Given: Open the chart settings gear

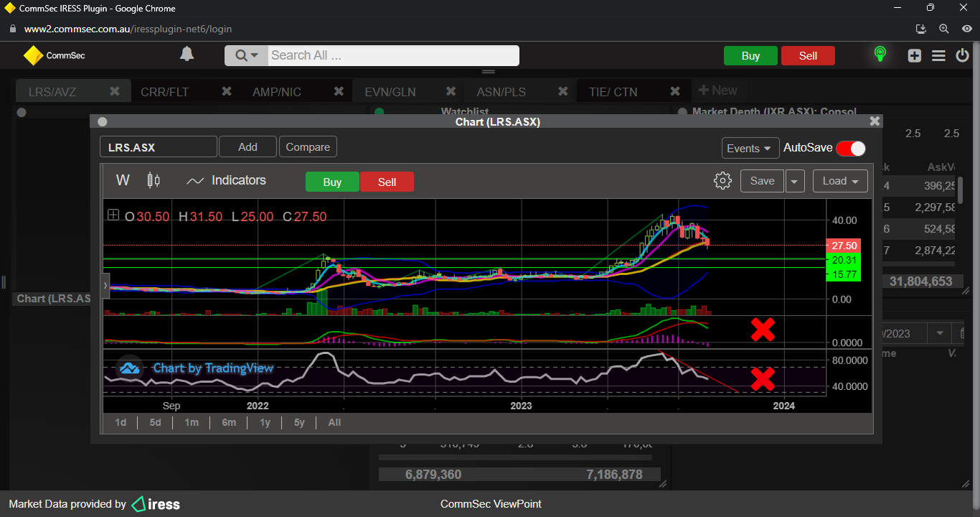Looking at the screenshot, I should pyautogui.click(x=722, y=181).
